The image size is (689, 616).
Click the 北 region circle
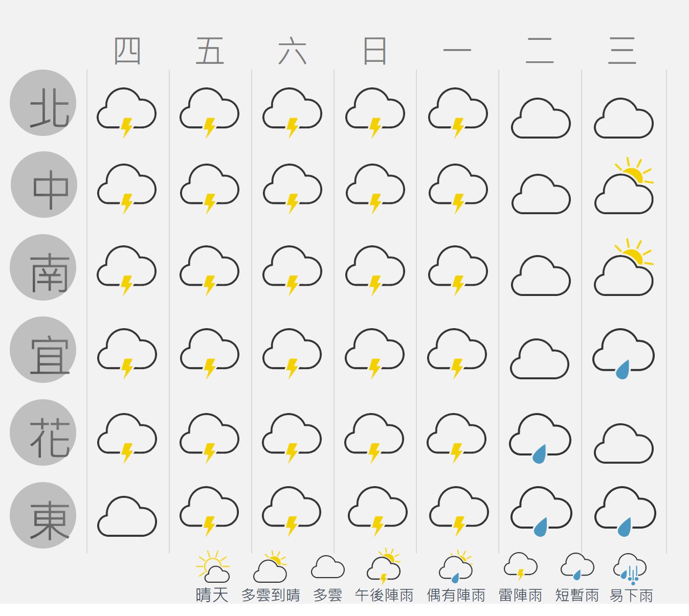(x=43, y=103)
